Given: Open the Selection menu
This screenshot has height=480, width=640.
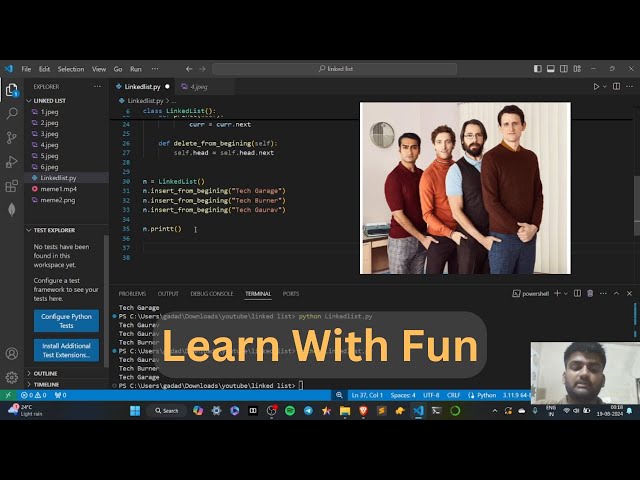Looking at the screenshot, I should pyautogui.click(x=71, y=69).
